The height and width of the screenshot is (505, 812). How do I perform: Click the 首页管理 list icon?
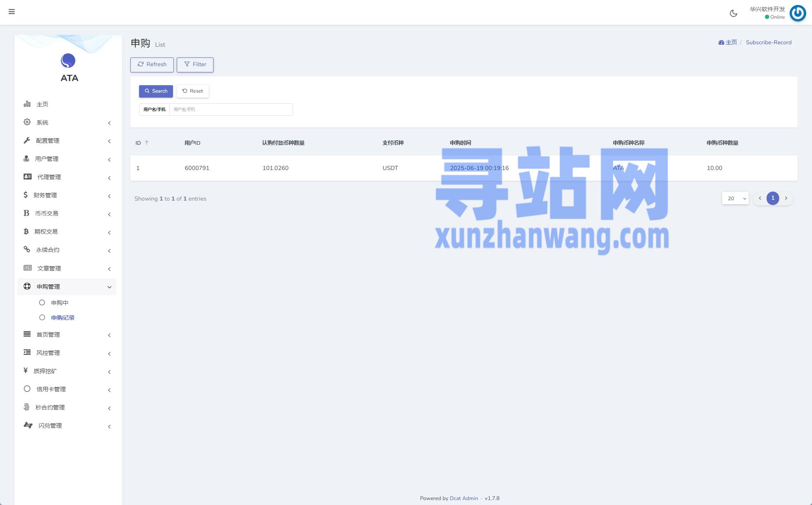[27, 334]
